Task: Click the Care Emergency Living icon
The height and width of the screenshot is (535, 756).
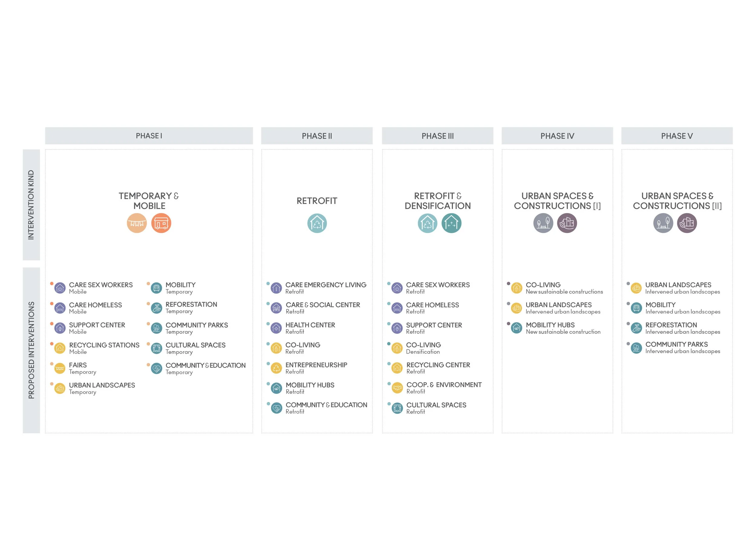Action: (x=276, y=288)
